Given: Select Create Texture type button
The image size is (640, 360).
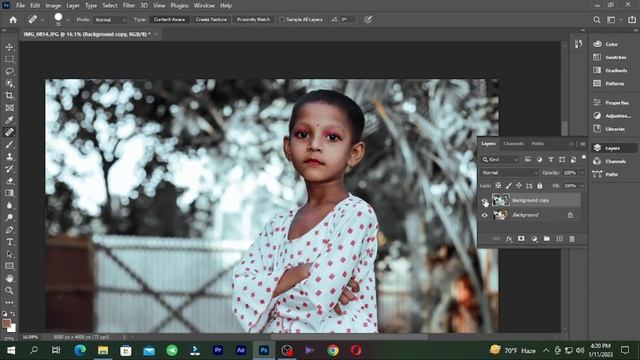Looking at the screenshot, I should click(x=211, y=20).
